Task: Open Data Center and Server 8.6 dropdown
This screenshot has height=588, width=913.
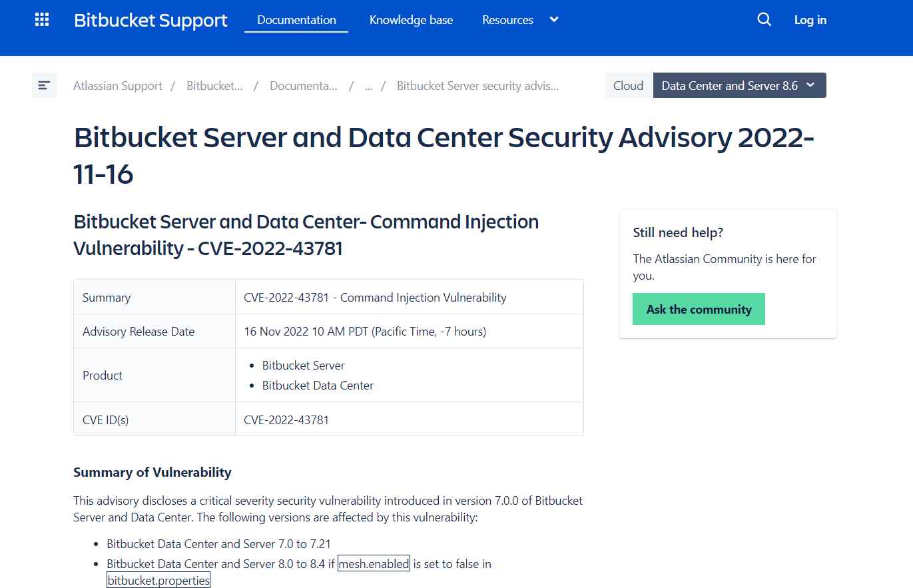Action: pyautogui.click(x=739, y=86)
